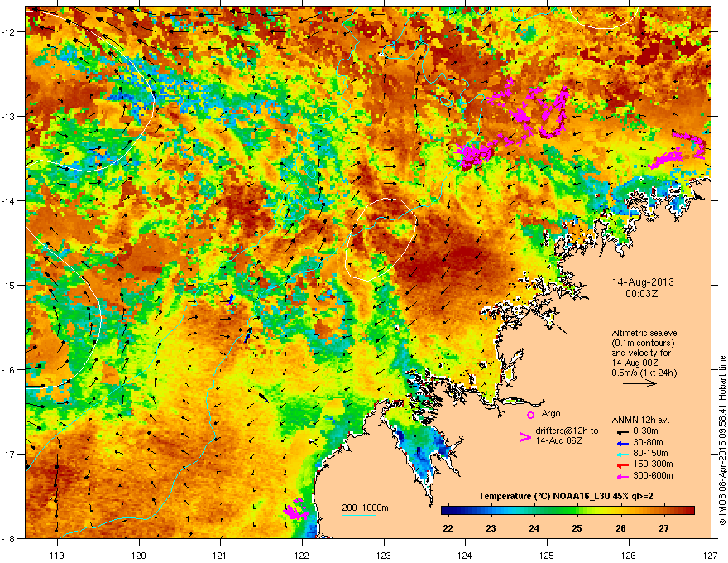Click the magenta drifters arrowhead symbol in legend

tap(524, 437)
